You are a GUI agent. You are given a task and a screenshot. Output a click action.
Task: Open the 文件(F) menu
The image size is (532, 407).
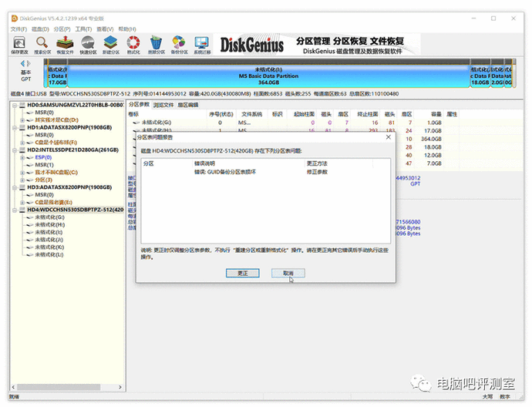pyautogui.click(x=19, y=29)
